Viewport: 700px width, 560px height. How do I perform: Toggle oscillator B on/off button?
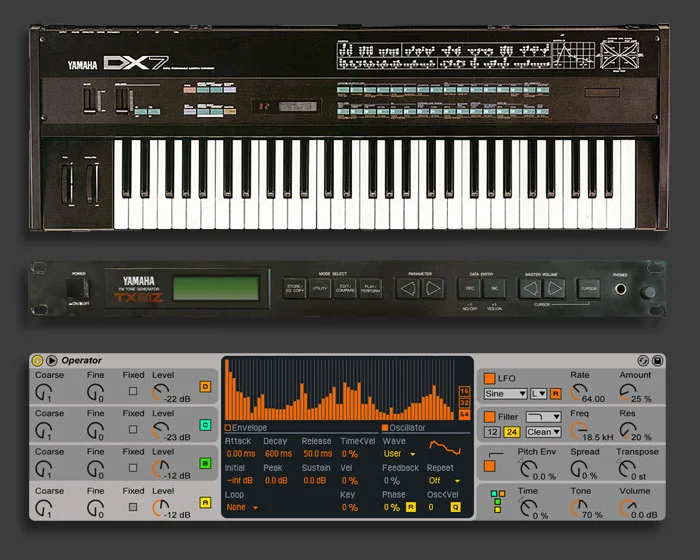point(205,464)
